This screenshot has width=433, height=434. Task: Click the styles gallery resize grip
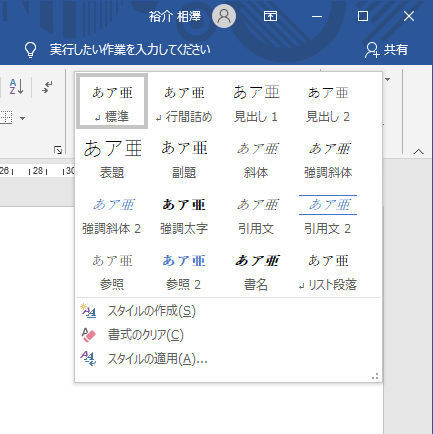tap(375, 376)
